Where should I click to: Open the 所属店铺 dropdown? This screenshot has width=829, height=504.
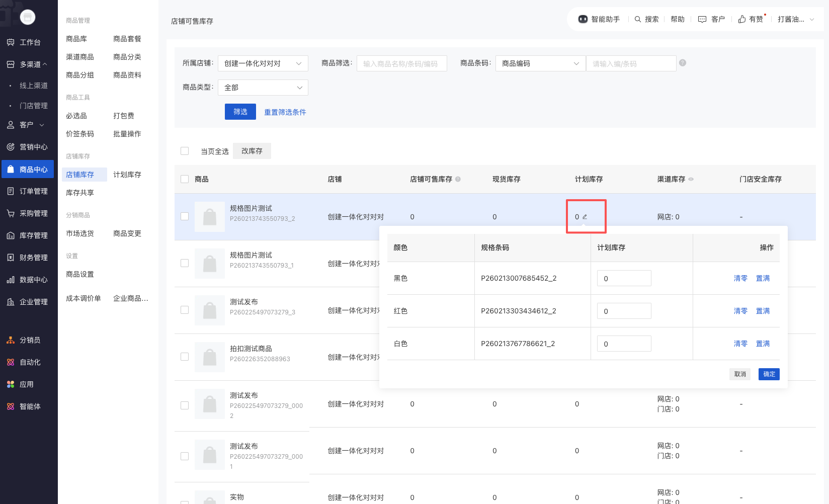[x=263, y=63]
